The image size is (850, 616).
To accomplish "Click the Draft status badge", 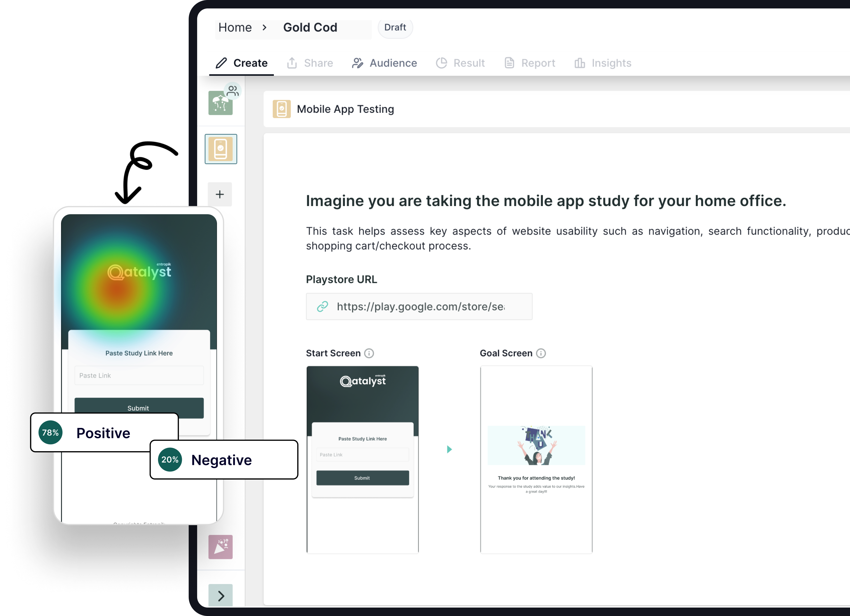I will (395, 27).
